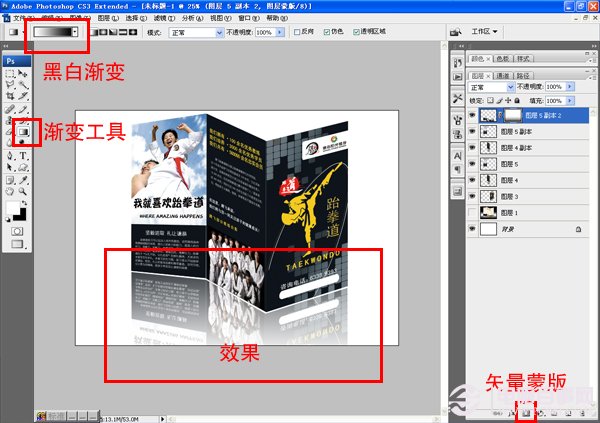Add layer mask button in Layers panel
The image size is (600, 423).
click(526, 413)
